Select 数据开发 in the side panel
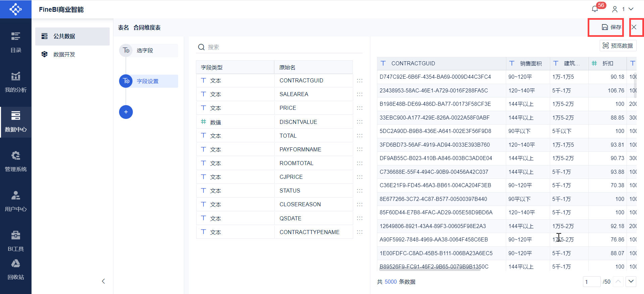Image resolution: width=644 pixels, height=294 pixels. click(72, 54)
